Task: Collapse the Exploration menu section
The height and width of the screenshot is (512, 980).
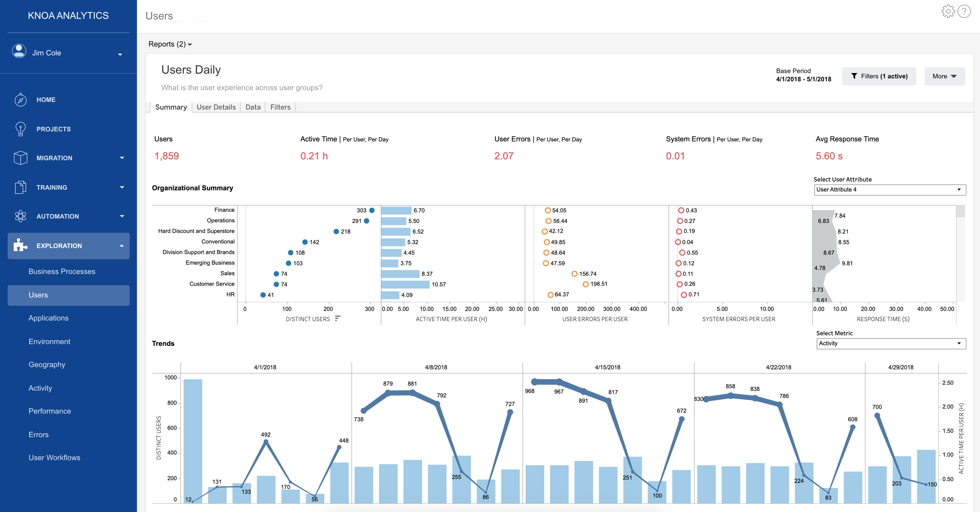Action: [x=122, y=246]
